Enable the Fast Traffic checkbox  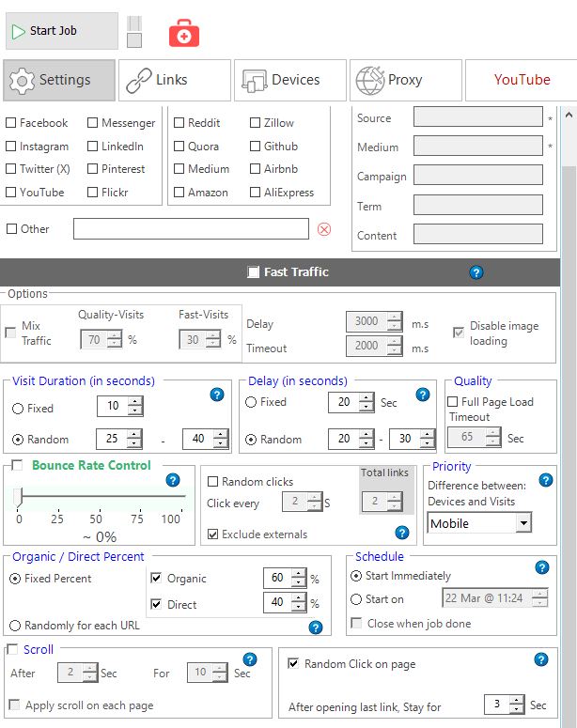(253, 272)
